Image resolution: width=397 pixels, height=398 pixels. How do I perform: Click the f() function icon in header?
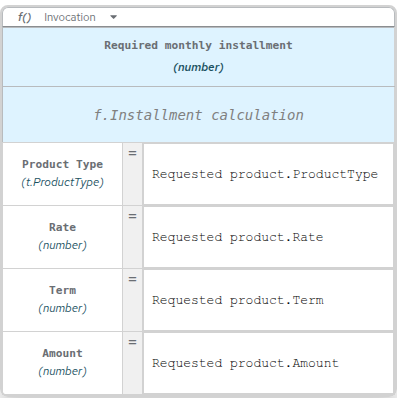pos(24,17)
